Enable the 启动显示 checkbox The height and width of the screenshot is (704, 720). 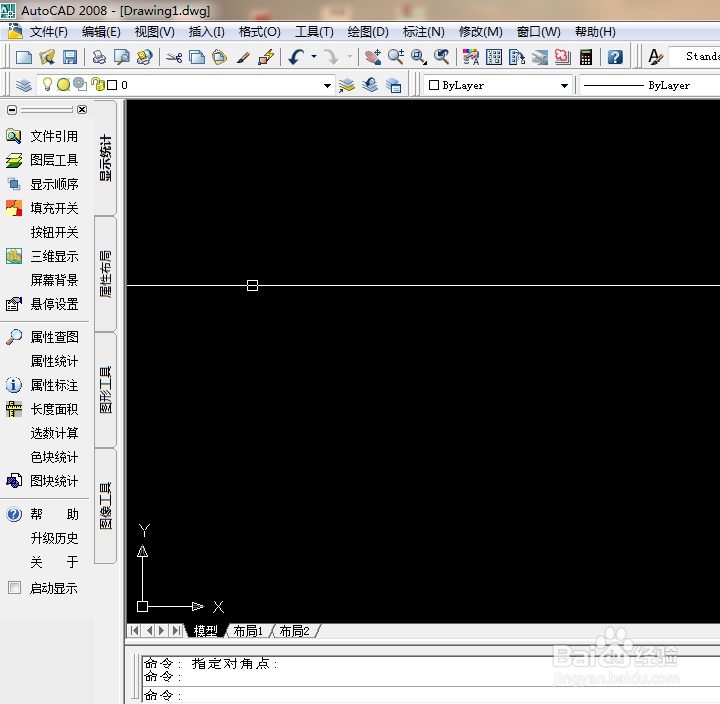15,587
